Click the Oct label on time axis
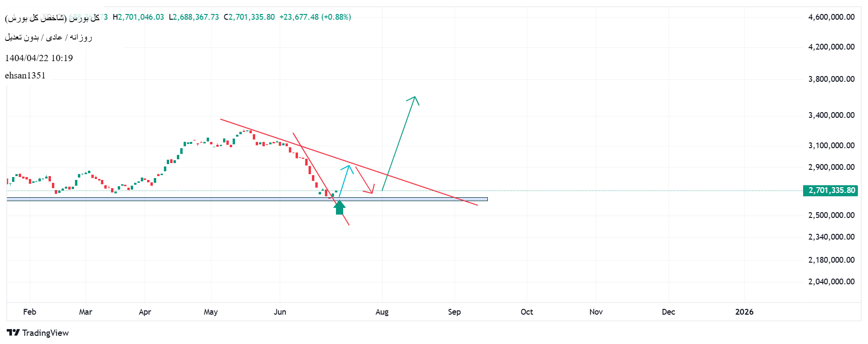The width and height of the screenshot is (868, 344). point(527,312)
